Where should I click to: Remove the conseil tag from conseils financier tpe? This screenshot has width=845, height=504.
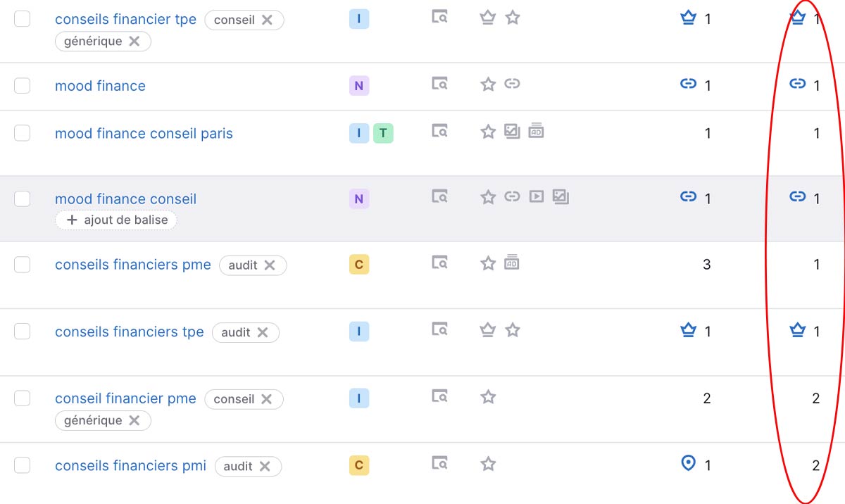[267, 20]
